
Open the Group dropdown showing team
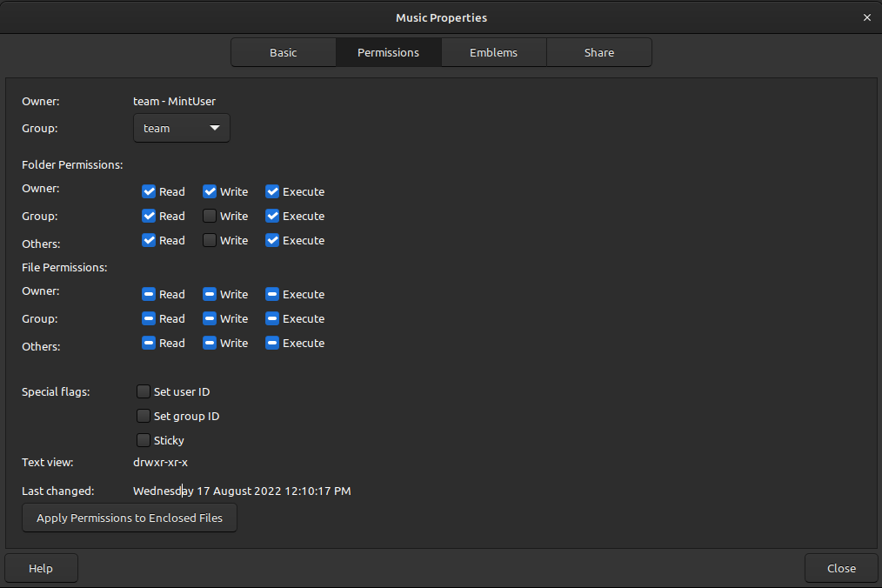coord(181,128)
